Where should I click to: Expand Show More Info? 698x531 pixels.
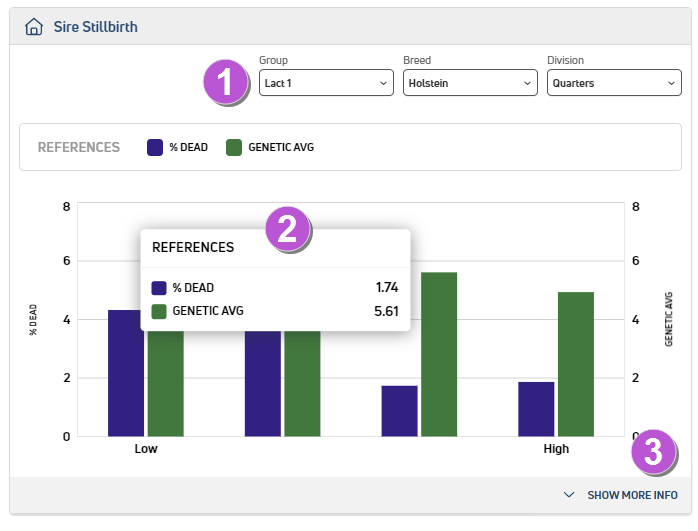tap(630, 495)
